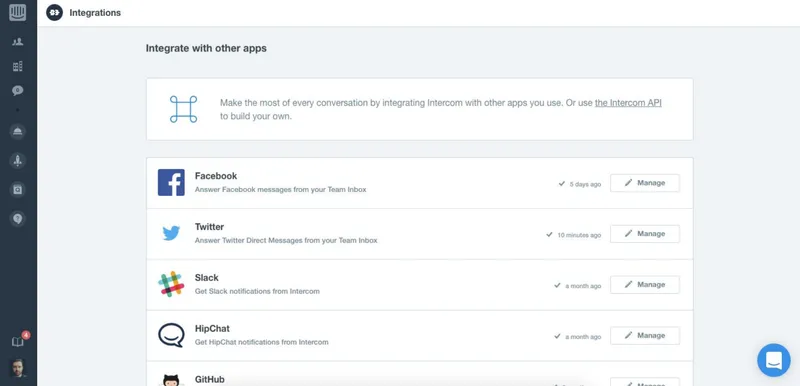The width and height of the screenshot is (800, 386).
Task: Open the camera-like square icon in sidebar
Action: [x=18, y=190]
